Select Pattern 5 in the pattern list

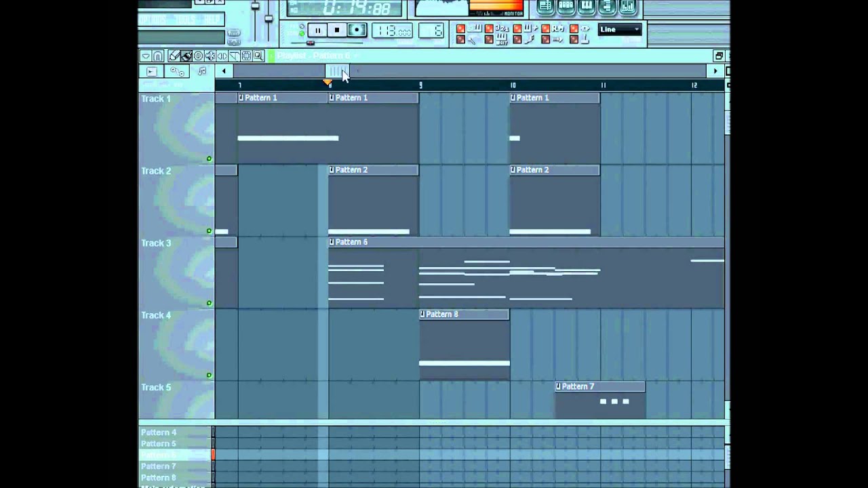coord(159,444)
